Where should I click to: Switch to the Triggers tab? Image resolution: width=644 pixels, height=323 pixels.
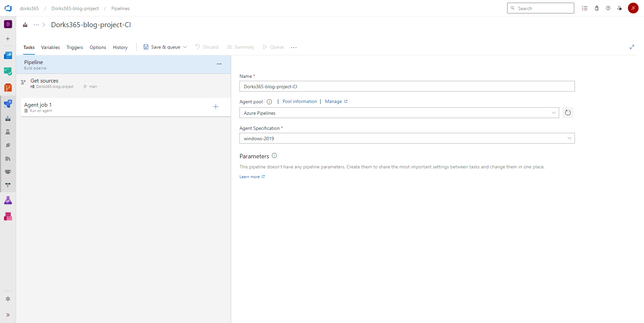75,47
